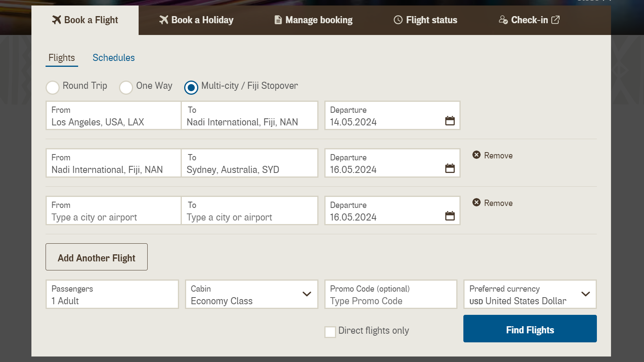
Task: Click the remove icon for third flight
Action: point(476,202)
